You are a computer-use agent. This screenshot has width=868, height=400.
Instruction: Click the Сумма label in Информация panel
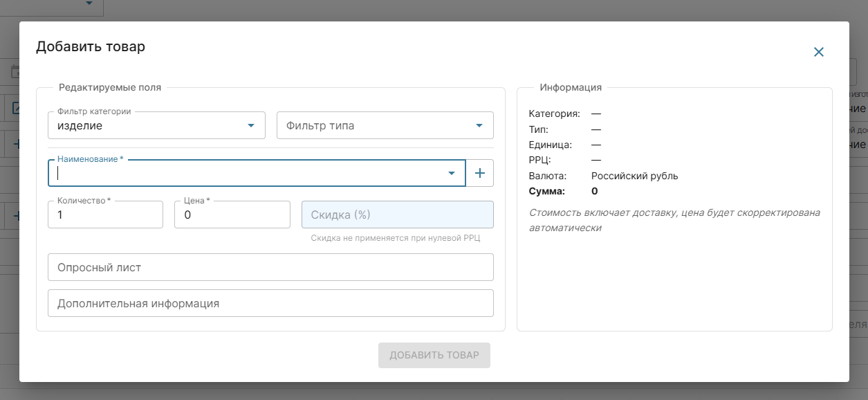click(546, 191)
